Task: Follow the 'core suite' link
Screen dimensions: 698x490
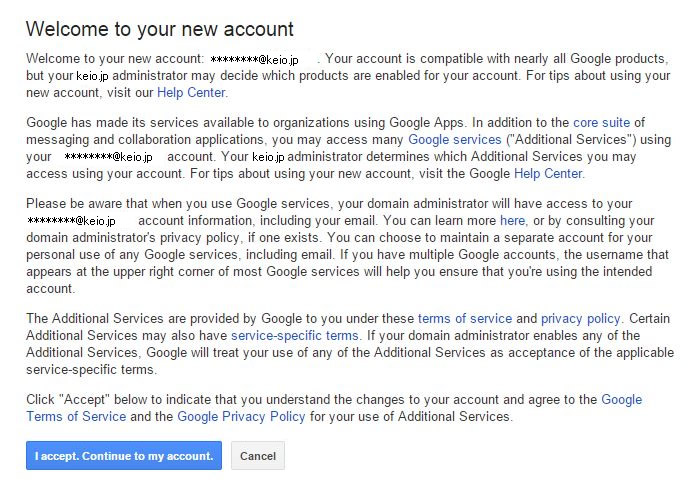Action: coord(601,123)
